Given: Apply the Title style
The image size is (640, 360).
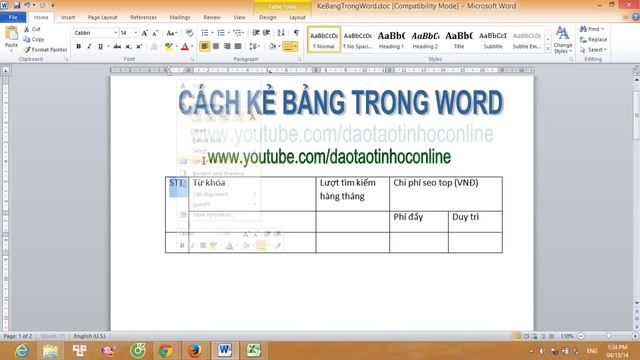Looking at the screenshot, I should click(459, 40).
